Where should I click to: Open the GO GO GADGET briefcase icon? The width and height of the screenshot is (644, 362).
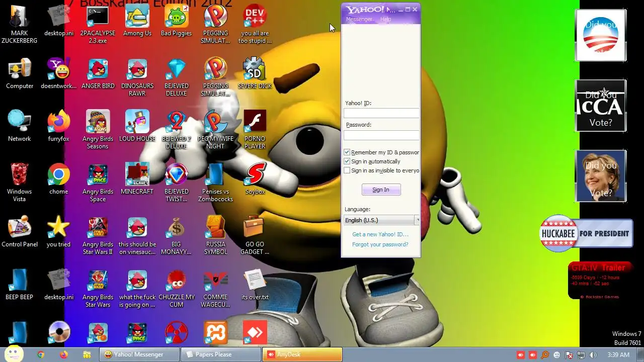(x=255, y=235)
